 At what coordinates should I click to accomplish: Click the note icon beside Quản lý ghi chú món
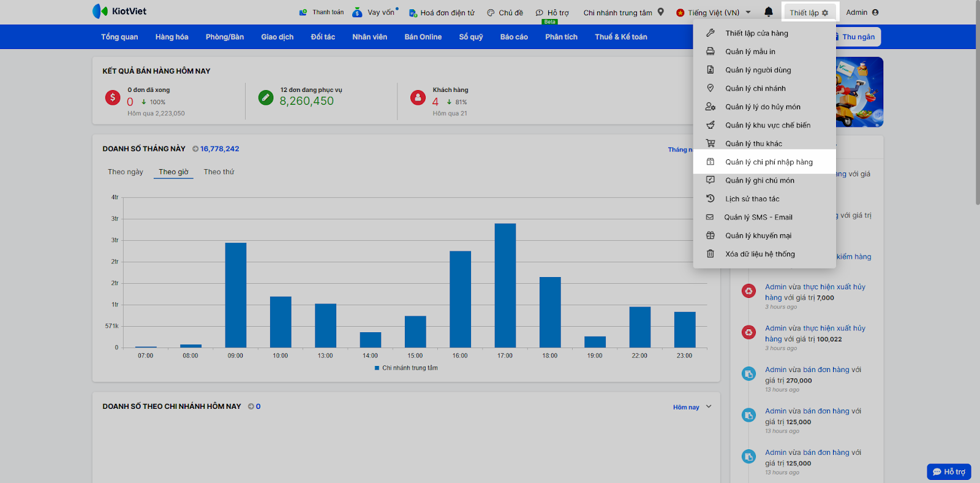point(710,180)
